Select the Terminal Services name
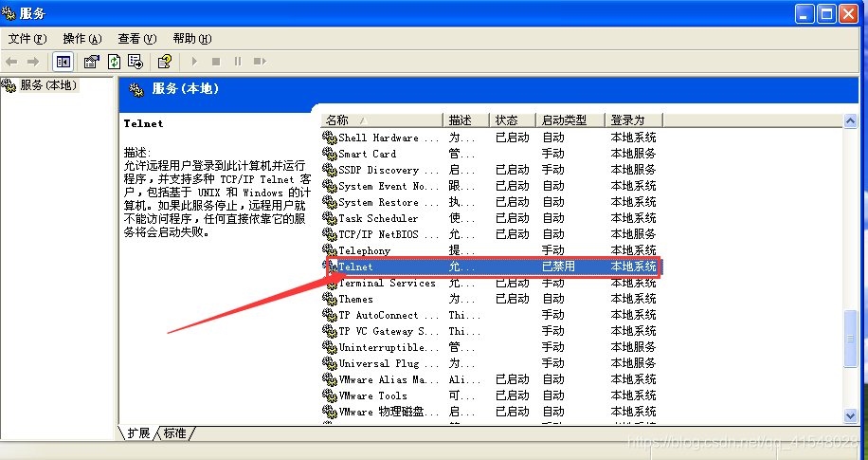Viewport: 868px width, 460px height. pos(387,283)
